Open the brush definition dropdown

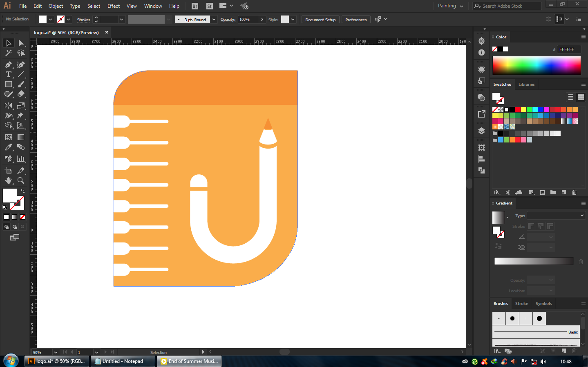pyautogui.click(x=214, y=20)
